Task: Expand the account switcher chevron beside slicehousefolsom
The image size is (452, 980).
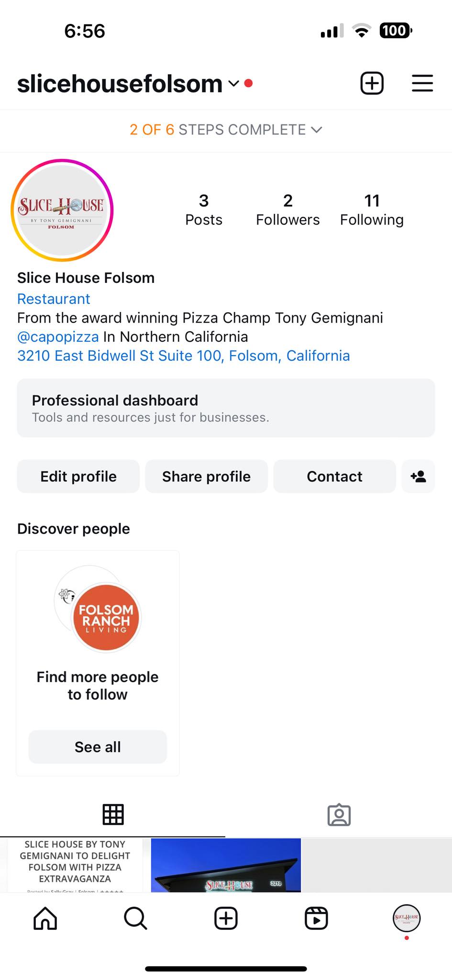Action: pos(233,84)
